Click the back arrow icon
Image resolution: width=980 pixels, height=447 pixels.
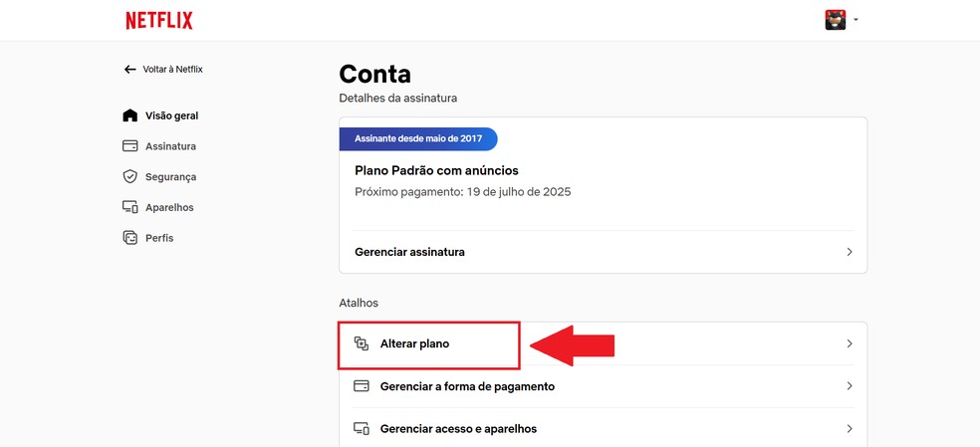(x=129, y=70)
